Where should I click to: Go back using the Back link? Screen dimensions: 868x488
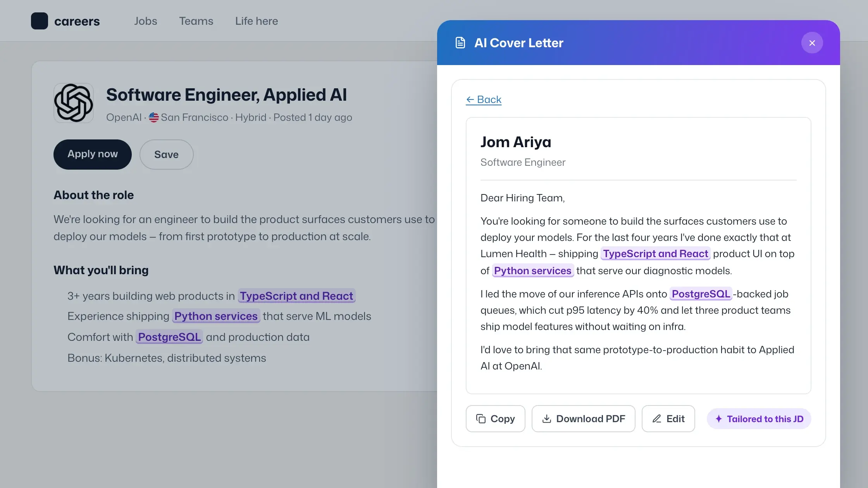click(483, 100)
